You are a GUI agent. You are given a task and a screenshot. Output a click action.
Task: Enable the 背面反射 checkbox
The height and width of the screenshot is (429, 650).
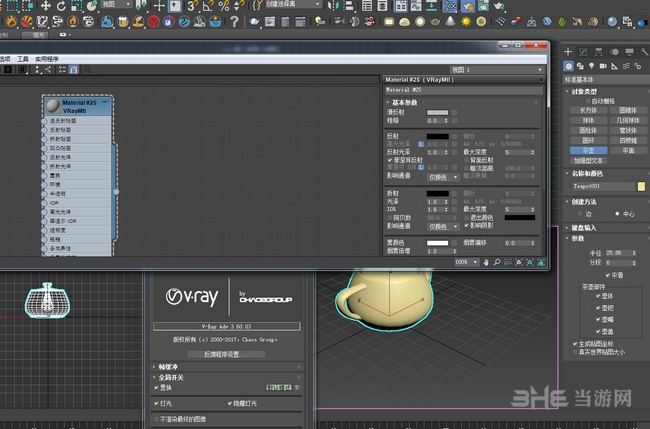466,160
